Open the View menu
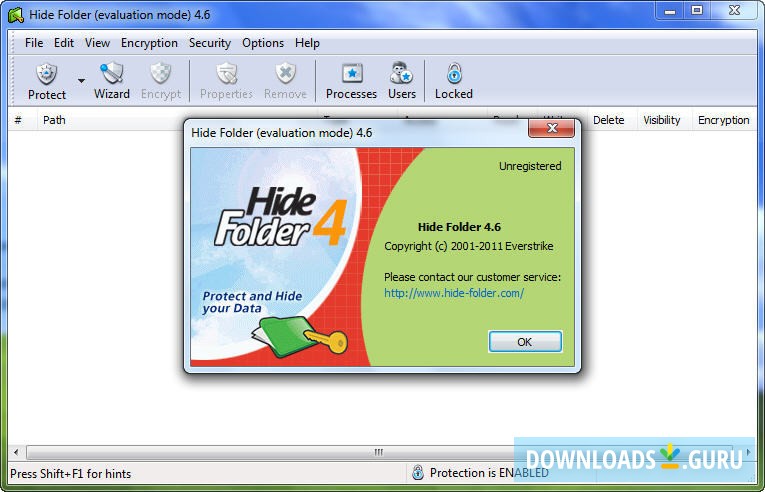 (x=98, y=43)
